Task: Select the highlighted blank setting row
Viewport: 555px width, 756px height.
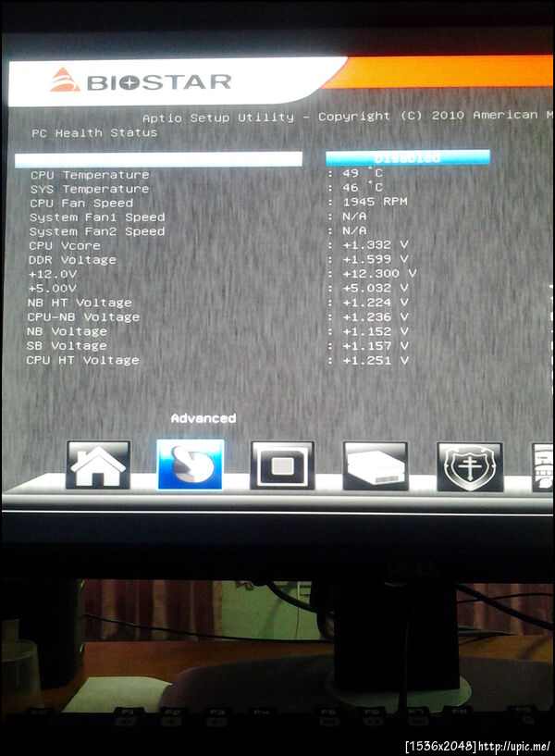Action: 158,159
